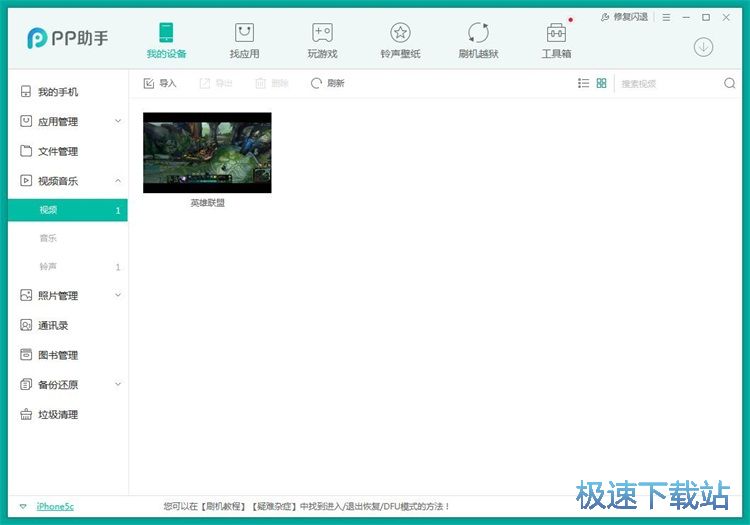The image size is (750, 525).
Task: Click the 刷新 refresh button
Action: pos(328,83)
